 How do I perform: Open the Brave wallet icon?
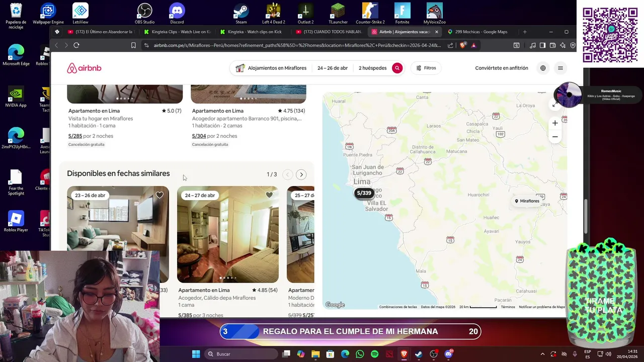coord(552,45)
